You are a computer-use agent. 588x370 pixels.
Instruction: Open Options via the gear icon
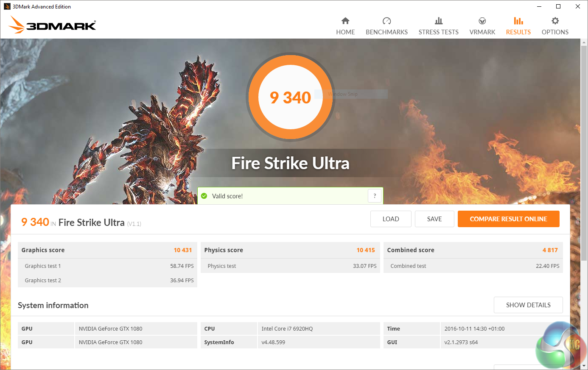pyautogui.click(x=555, y=21)
